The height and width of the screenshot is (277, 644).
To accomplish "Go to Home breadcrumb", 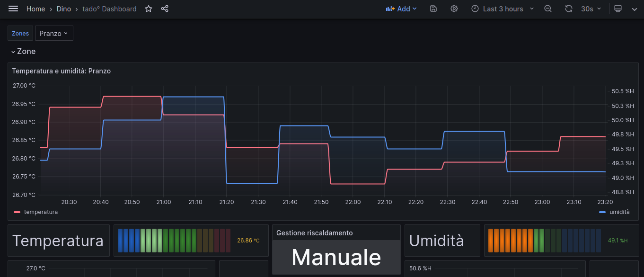I will [36, 9].
